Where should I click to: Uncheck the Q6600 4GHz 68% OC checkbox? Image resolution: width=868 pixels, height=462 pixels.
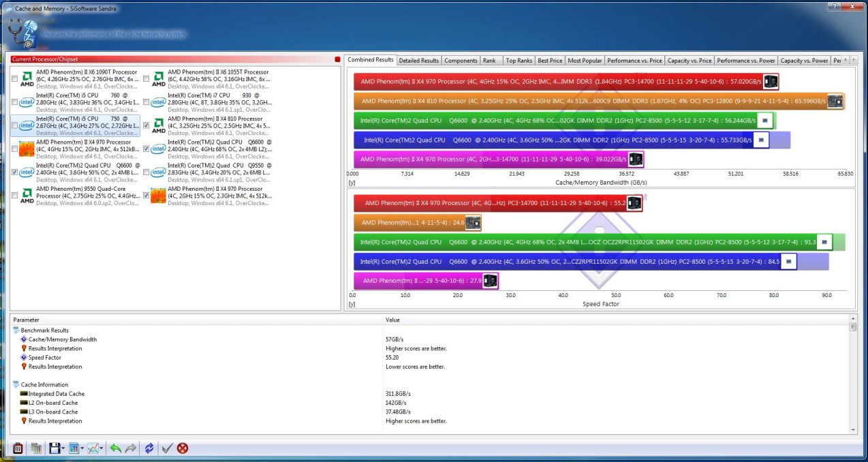(x=146, y=149)
